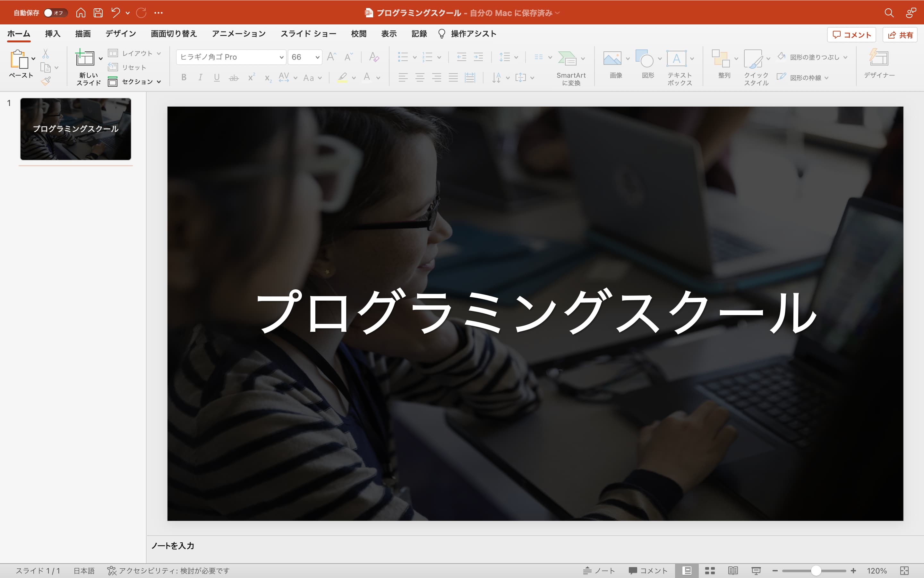
Task: Expand the line spacing dropdown arrow
Action: [516, 57]
